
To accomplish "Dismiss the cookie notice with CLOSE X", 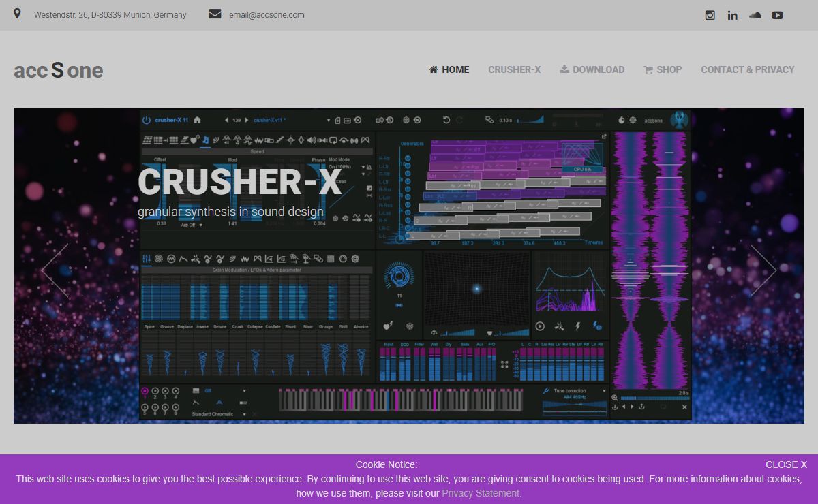I will pos(786,464).
